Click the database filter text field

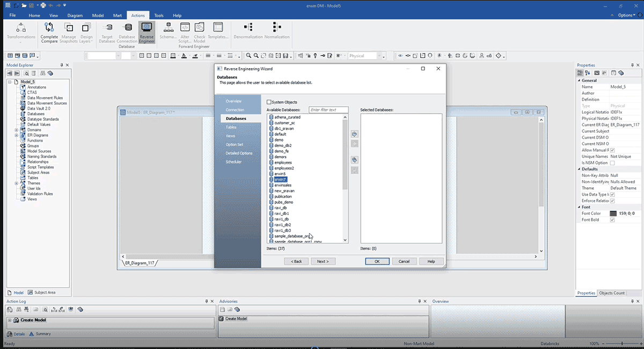click(x=328, y=110)
